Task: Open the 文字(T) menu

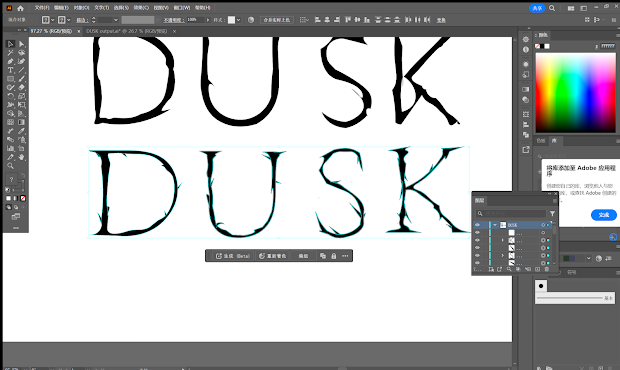Action: coord(101,8)
